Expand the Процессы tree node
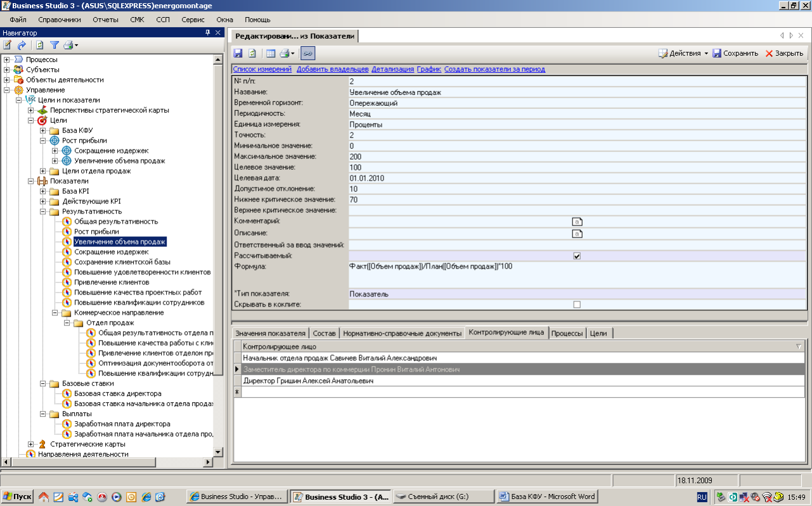This screenshot has width=812, height=506. 7,60
